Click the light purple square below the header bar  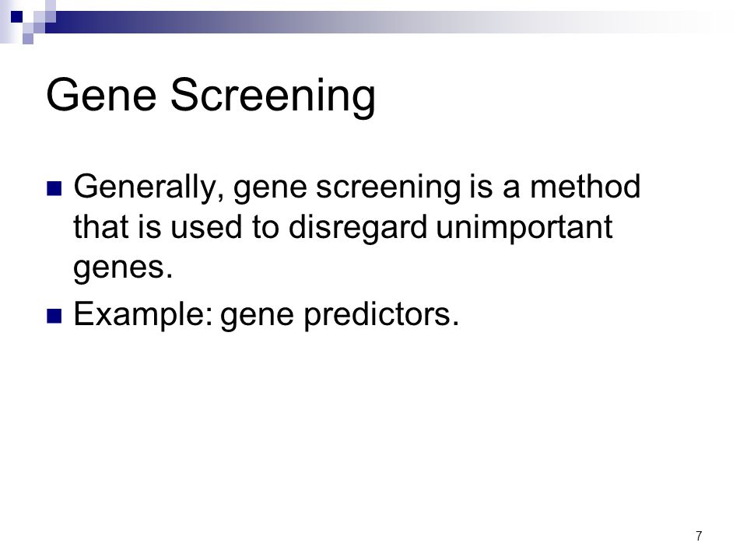[x=28, y=39]
